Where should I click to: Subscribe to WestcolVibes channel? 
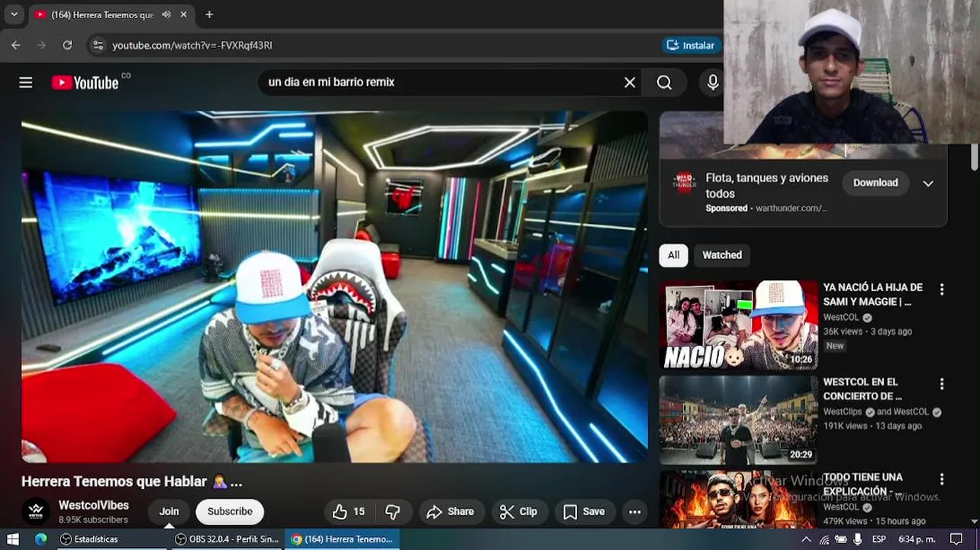230,512
